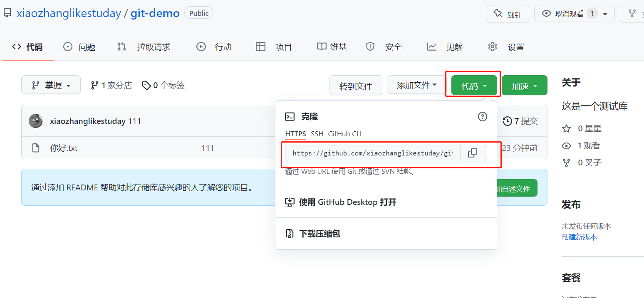Screen dimensions: 644x298
Task: Click the commit author's avatar image
Action: click(x=36, y=121)
